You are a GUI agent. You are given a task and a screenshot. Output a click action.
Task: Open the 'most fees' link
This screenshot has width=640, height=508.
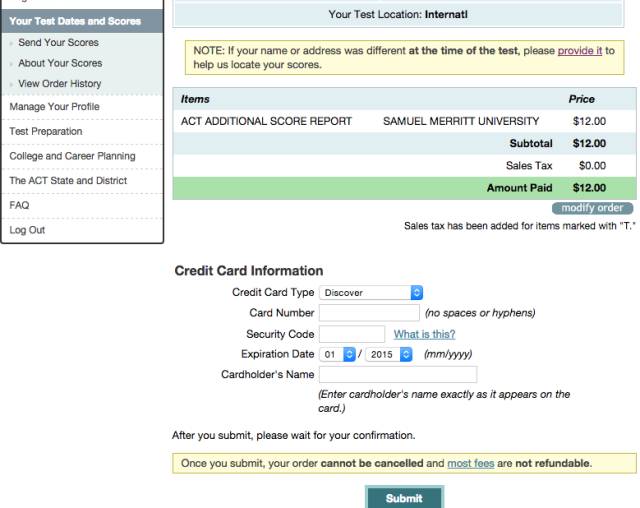[x=470, y=464]
